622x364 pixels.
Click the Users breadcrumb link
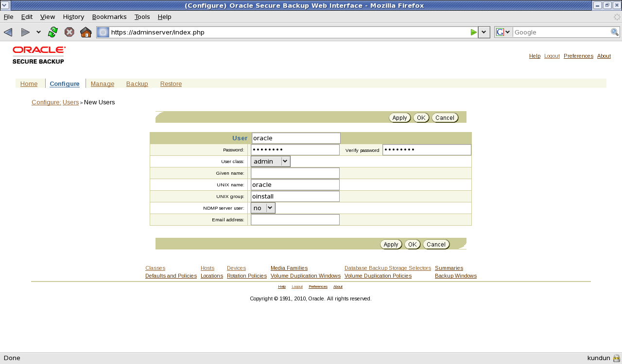[71, 102]
